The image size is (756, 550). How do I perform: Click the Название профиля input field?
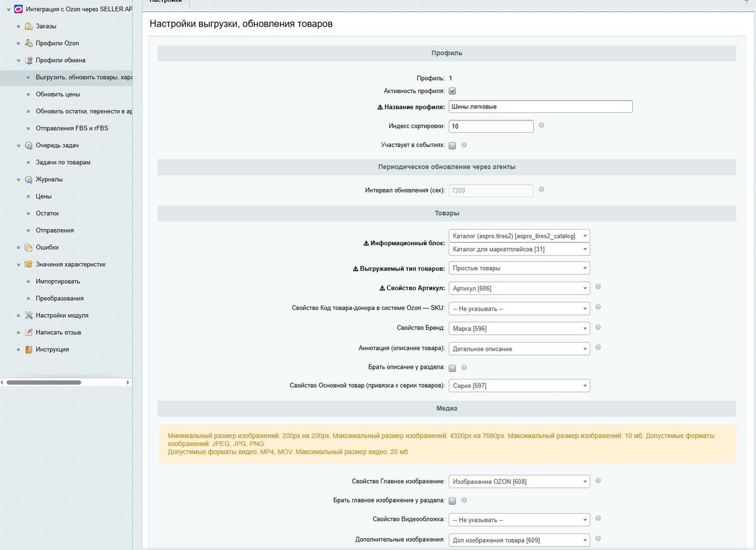pyautogui.click(x=540, y=107)
